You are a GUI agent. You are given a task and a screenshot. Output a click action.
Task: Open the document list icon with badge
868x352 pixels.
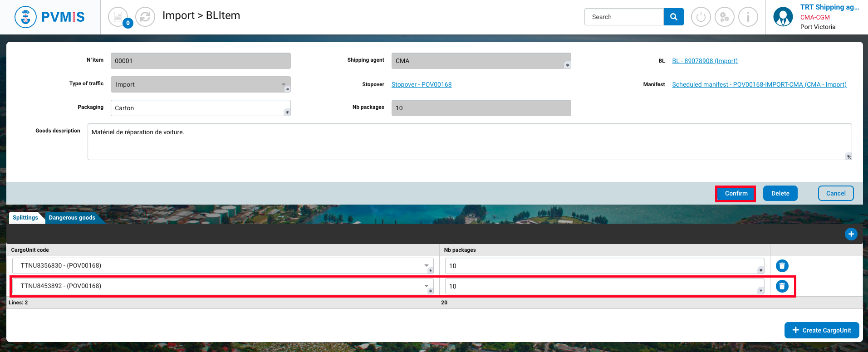pos(118,17)
